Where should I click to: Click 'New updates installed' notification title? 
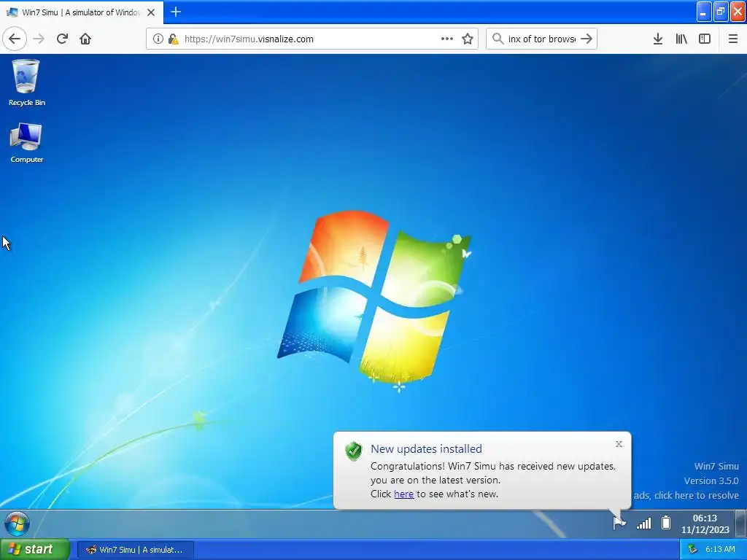[x=426, y=449]
